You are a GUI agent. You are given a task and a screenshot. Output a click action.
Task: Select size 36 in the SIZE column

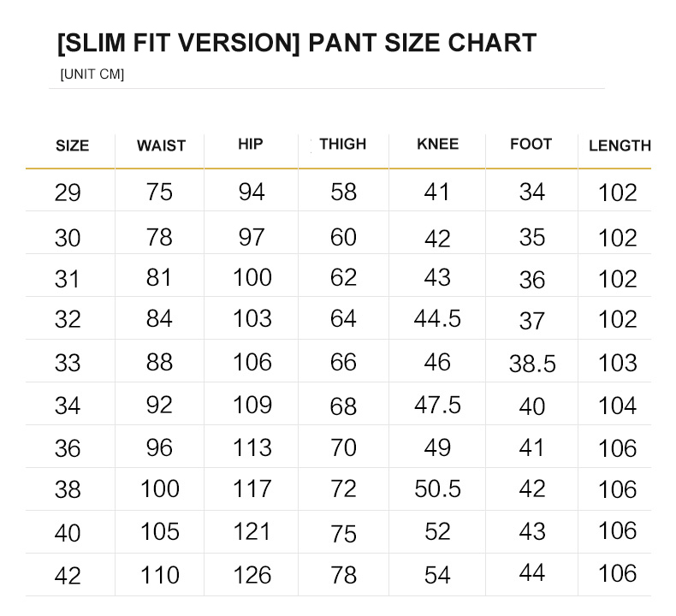pyautogui.click(x=68, y=448)
